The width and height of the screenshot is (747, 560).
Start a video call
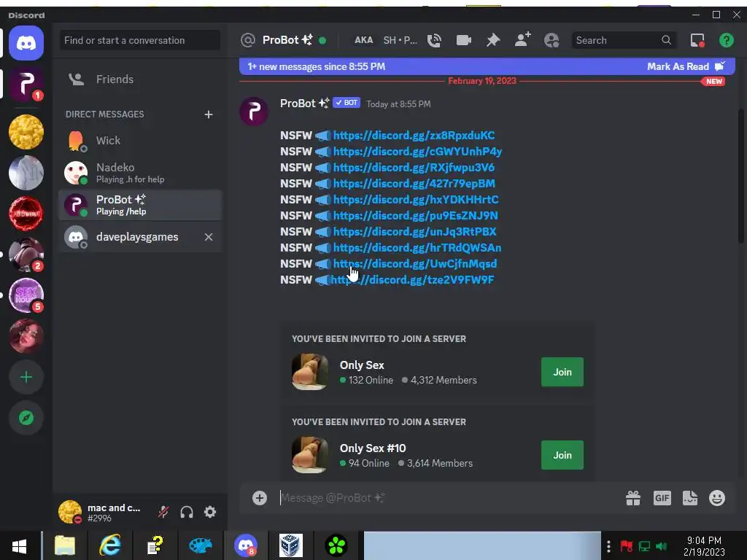pyautogui.click(x=463, y=41)
